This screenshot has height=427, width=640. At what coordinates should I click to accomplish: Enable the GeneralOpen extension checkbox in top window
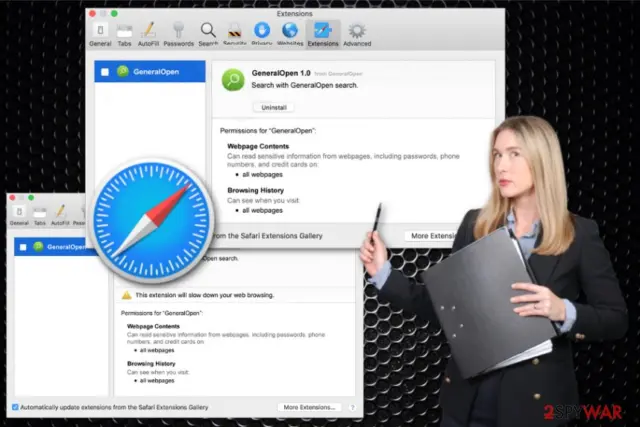[x=105, y=72]
